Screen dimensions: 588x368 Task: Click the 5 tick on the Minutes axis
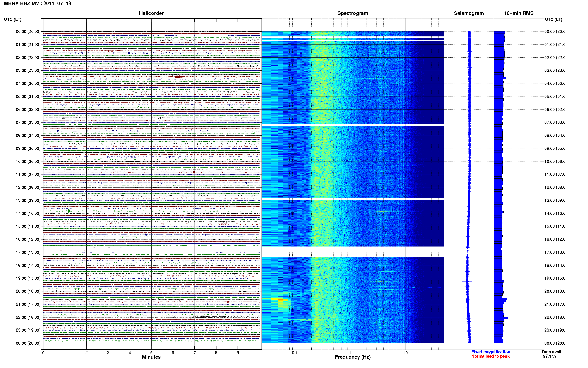[151, 353]
